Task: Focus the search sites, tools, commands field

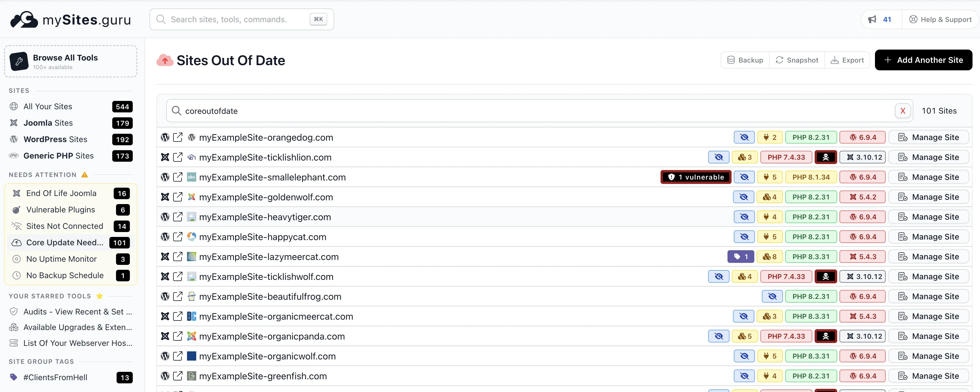Action: [x=242, y=19]
